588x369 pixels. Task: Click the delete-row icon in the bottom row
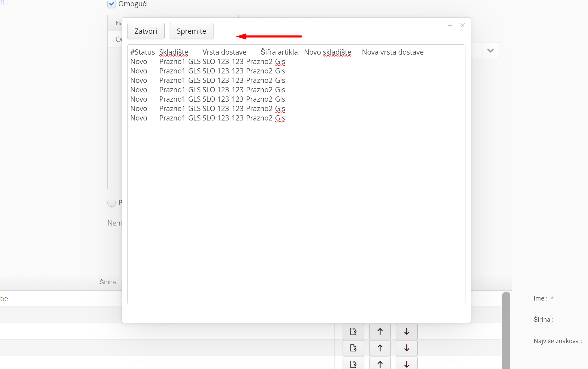353,364
